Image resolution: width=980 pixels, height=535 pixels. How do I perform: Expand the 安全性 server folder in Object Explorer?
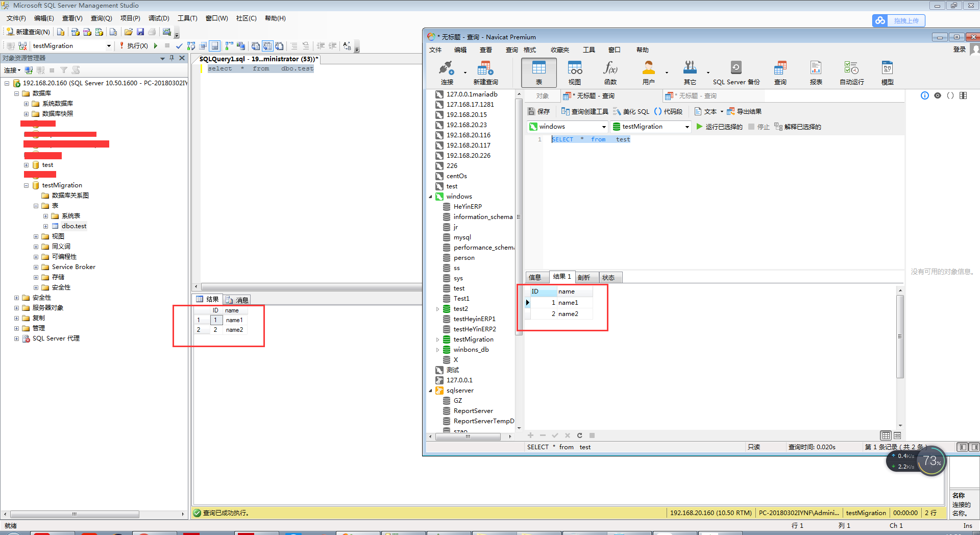16,298
